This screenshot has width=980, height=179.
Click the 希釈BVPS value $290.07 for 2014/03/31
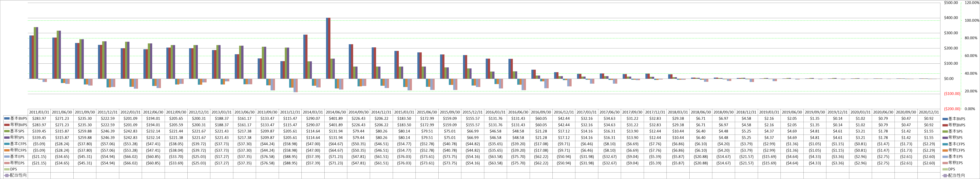pos(313,125)
